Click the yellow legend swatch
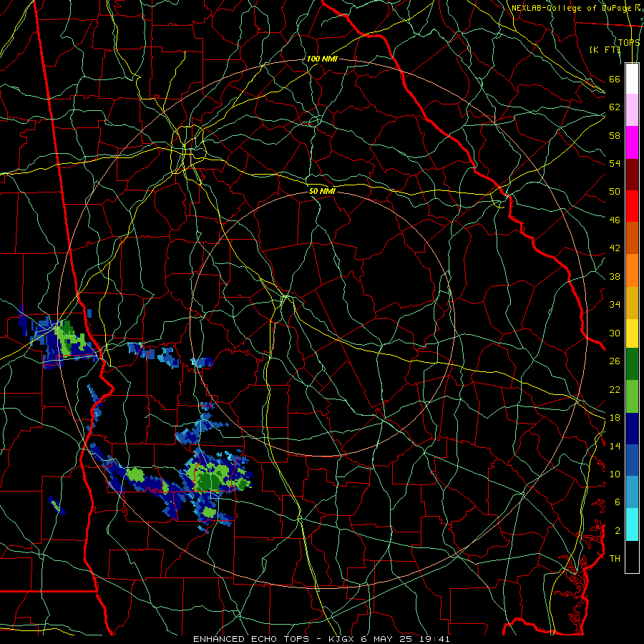This screenshot has height=644, width=644. pyautogui.click(x=632, y=333)
